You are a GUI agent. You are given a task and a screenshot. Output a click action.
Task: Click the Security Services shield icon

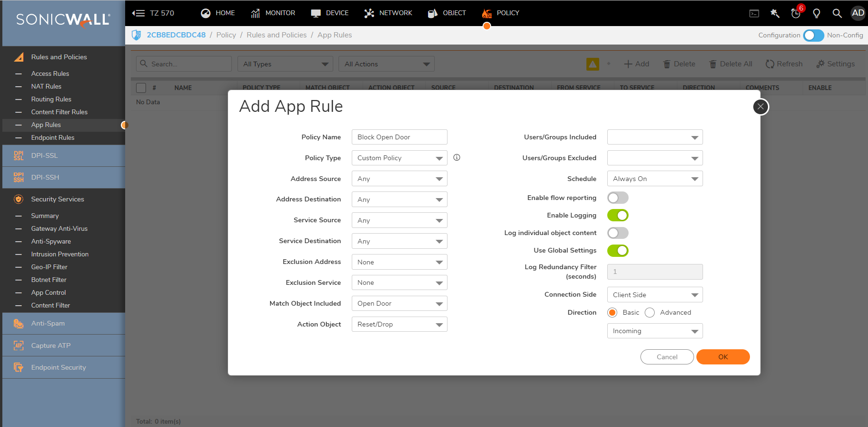coord(18,199)
